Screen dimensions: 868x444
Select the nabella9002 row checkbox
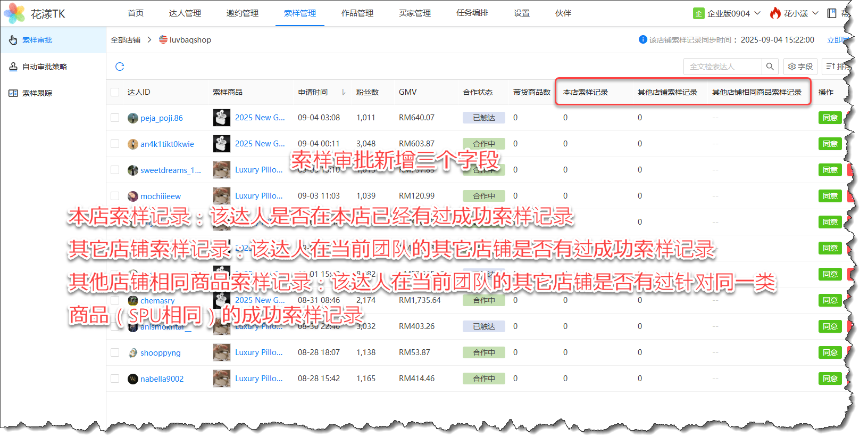point(115,379)
